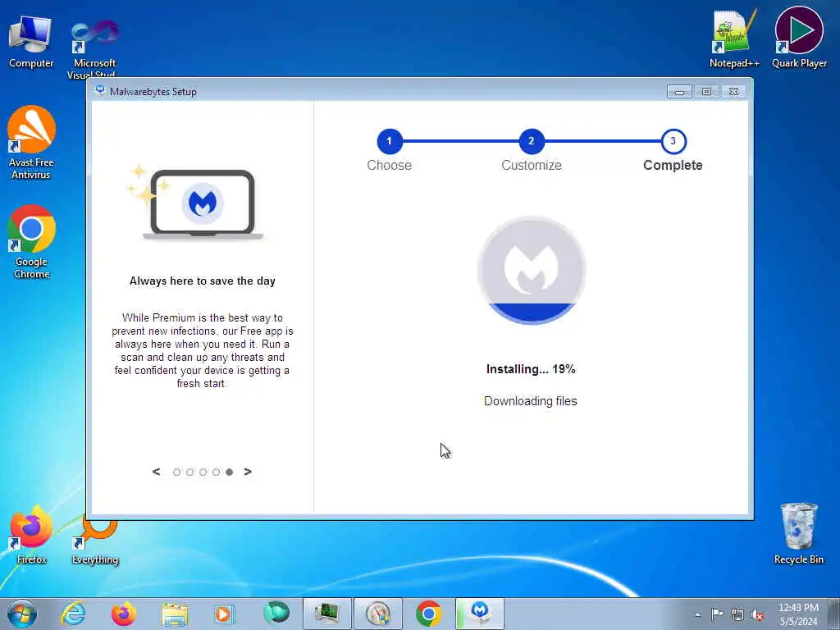
Task: Open Windows Explorer folder in taskbar
Action: click(175, 614)
